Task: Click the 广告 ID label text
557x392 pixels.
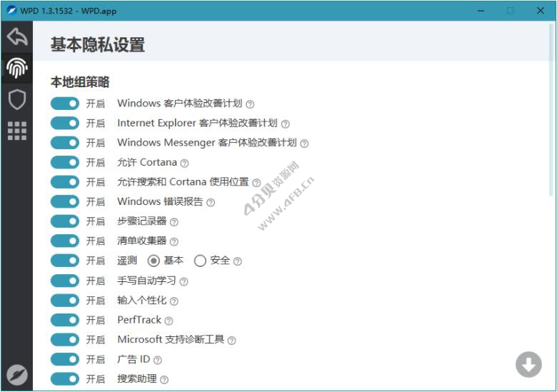Action: click(134, 359)
